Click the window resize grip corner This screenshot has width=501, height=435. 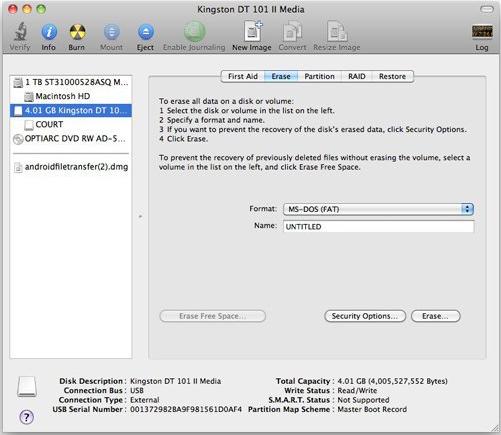494,429
